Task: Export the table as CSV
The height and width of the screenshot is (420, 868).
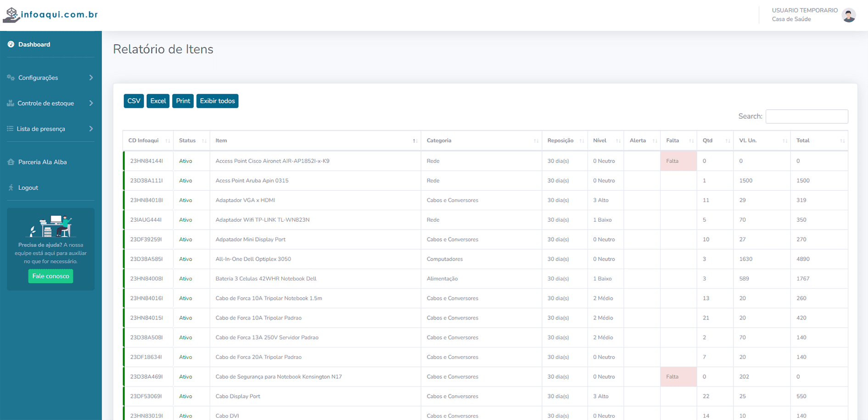Action: click(134, 101)
